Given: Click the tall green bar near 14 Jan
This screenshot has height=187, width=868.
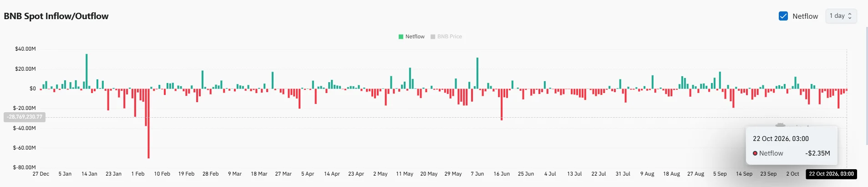Looking at the screenshot, I should (x=86, y=71).
